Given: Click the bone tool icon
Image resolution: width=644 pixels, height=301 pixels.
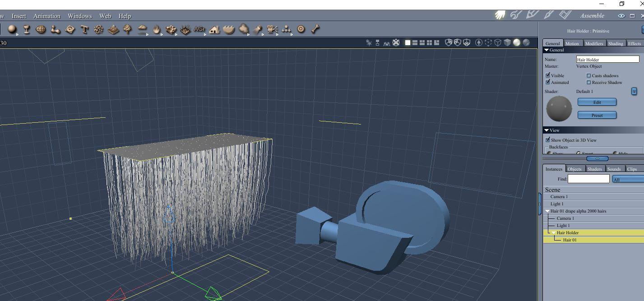Looking at the screenshot, I should pos(315,30).
